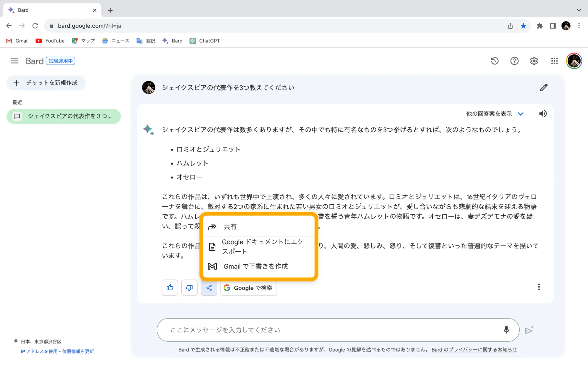Open the ChatGPT bookmark
The width and height of the screenshot is (588, 368).
(x=205, y=41)
